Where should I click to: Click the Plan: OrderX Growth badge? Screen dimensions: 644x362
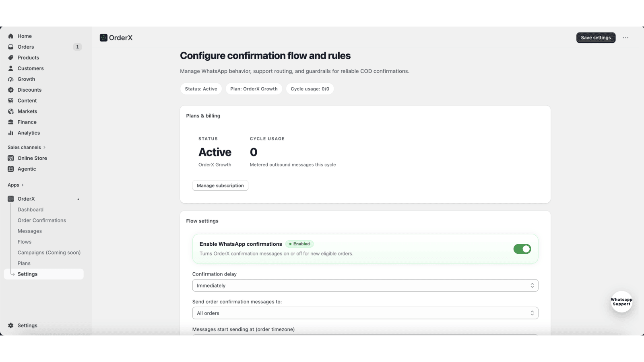click(x=254, y=89)
